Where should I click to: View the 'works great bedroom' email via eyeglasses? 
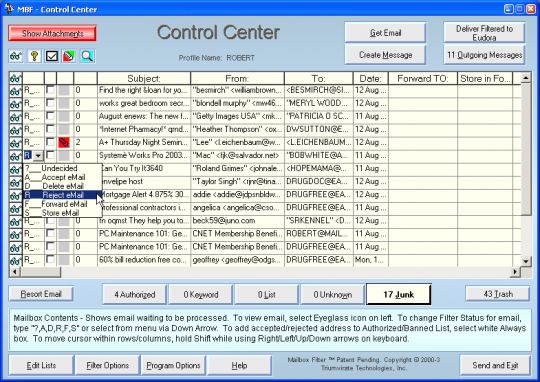(x=16, y=104)
